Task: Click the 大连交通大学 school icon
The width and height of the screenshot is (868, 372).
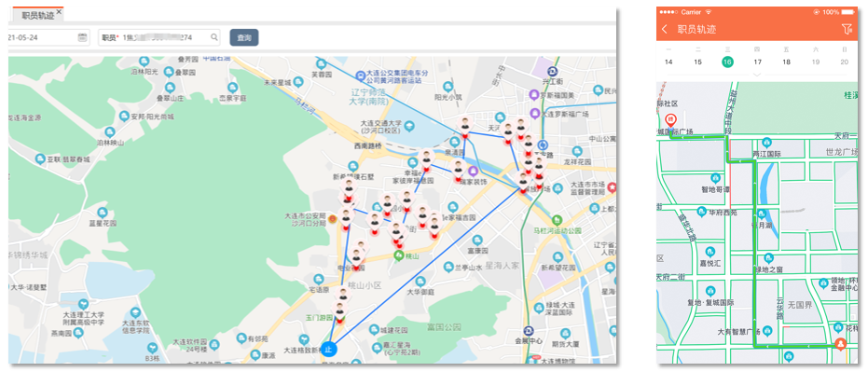Action: click(409, 127)
